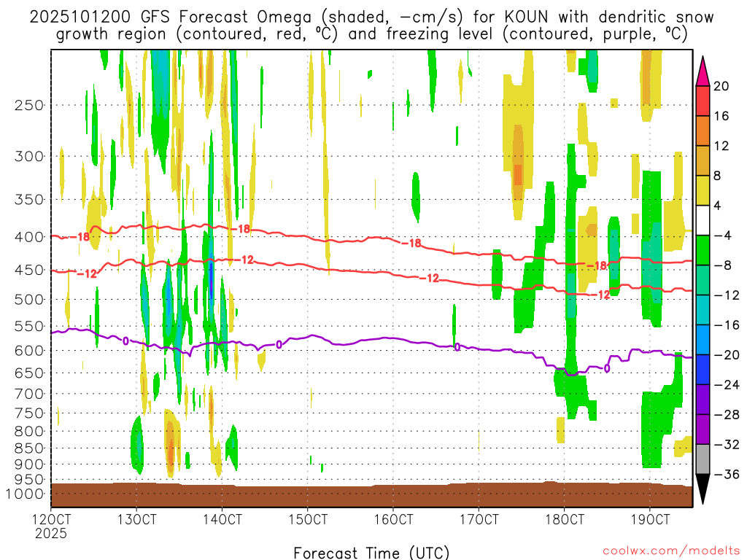Viewport: 747px width, 560px height.
Task: Click the 120CT time axis label
Action: pyautogui.click(x=51, y=519)
